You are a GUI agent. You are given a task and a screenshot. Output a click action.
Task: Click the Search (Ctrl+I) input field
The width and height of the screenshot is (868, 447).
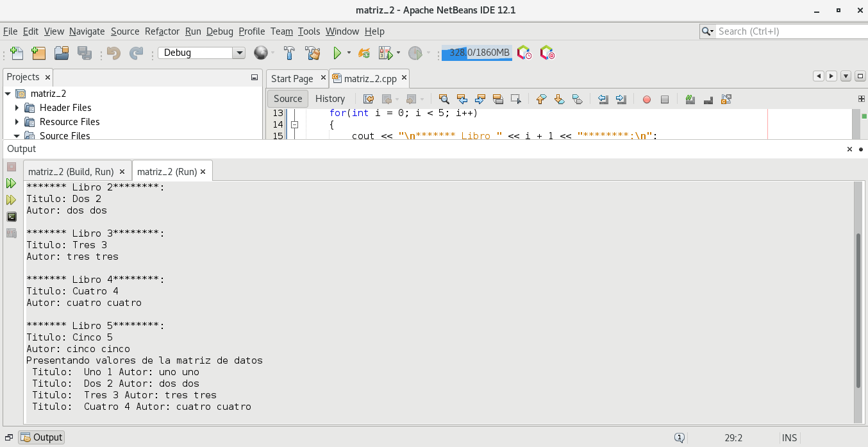pyautogui.click(x=788, y=31)
